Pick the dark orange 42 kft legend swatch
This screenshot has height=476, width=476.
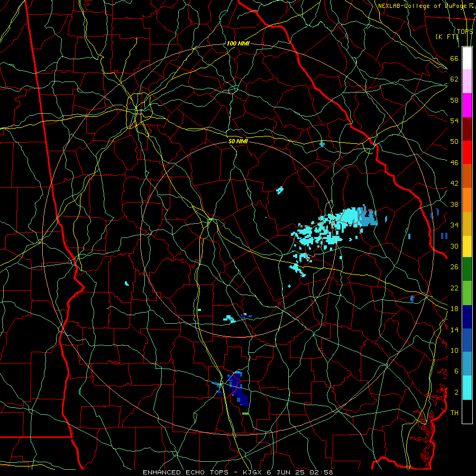(x=467, y=176)
